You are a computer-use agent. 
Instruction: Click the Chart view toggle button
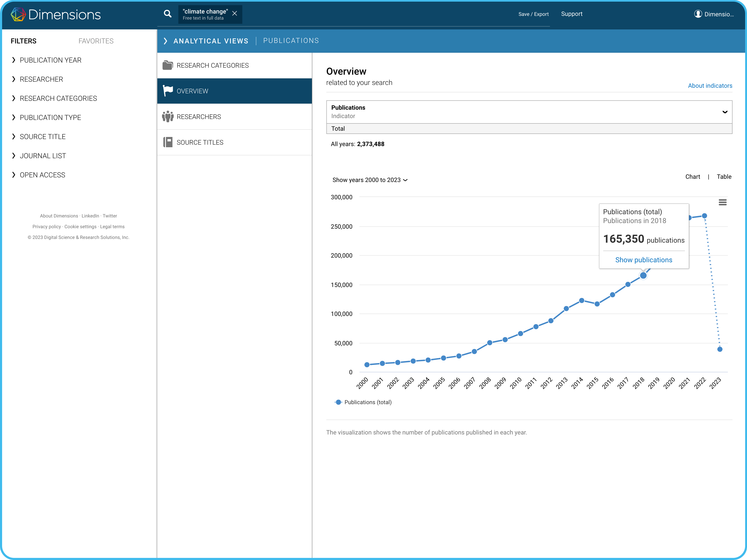pos(692,176)
